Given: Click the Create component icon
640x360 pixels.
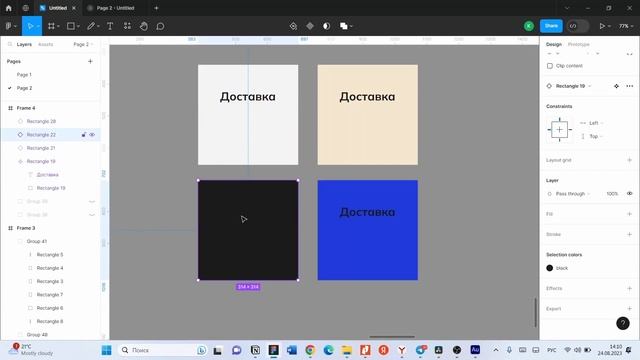Looking at the screenshot, I should [x=310, y=26].
